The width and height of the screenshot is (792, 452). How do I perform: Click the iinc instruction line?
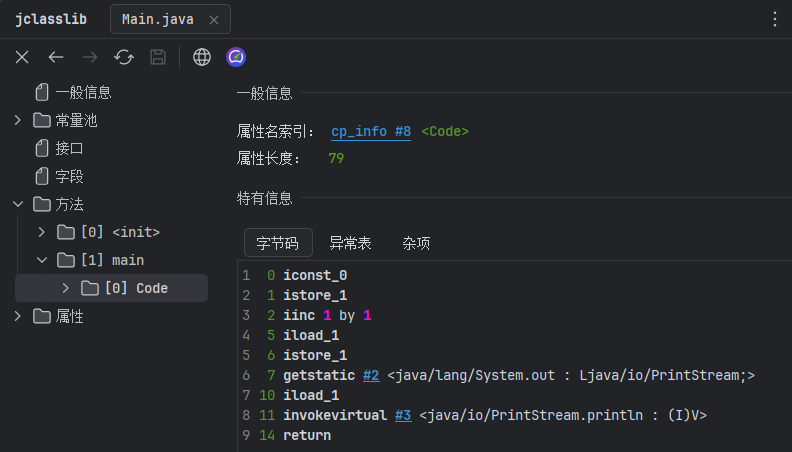tap(327, 315)
